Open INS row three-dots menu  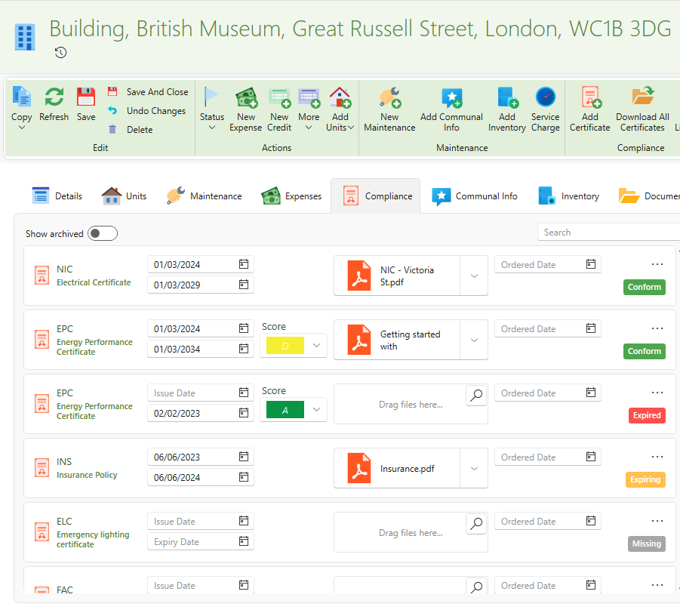pos(657,457)
